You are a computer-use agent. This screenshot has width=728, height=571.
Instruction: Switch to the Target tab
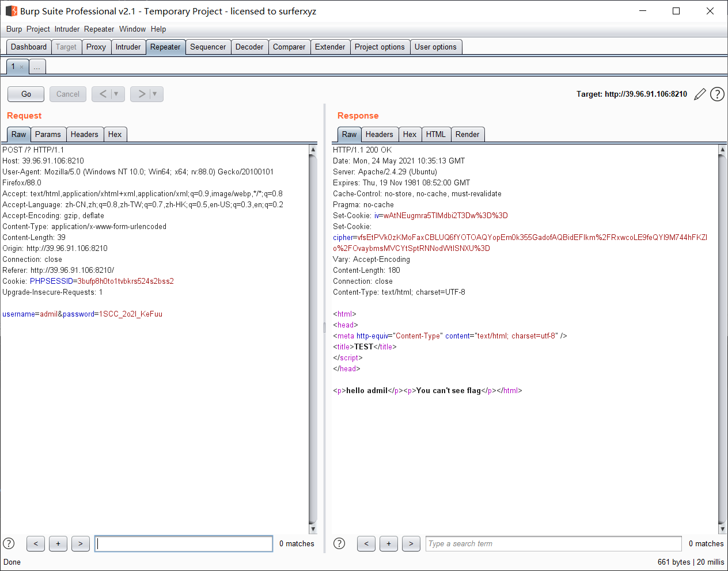66,47
